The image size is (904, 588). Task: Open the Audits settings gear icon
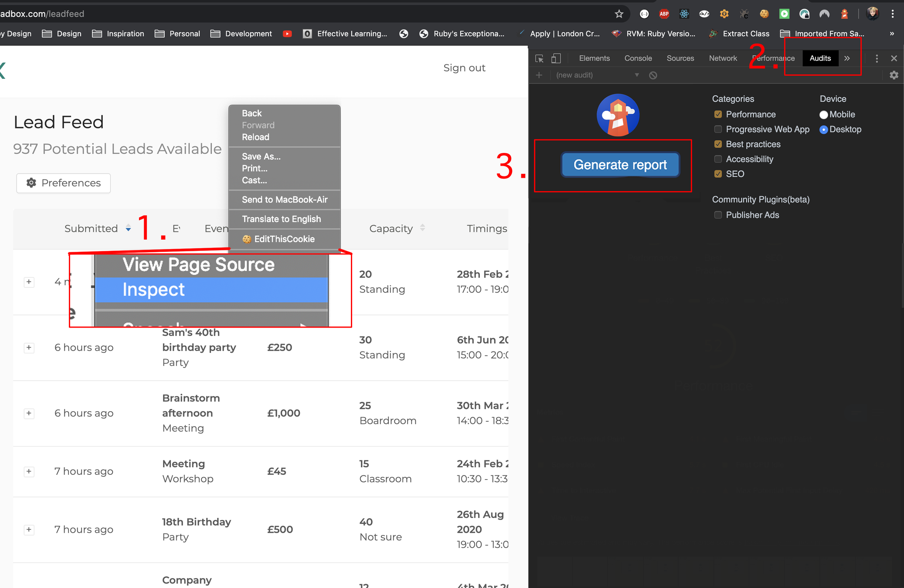(x=894, y=75)
